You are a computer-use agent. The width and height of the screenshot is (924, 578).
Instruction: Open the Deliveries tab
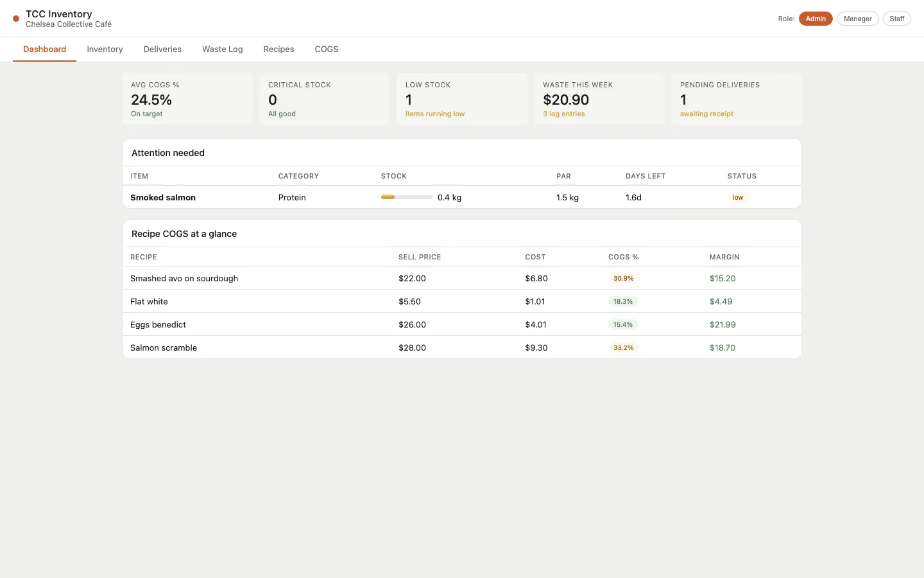point(162,49)
